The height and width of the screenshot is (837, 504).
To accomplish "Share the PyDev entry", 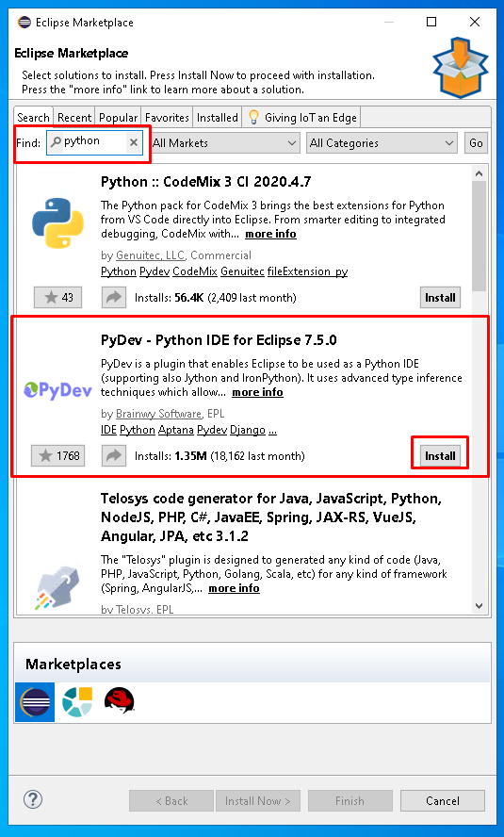I will 114,456.
